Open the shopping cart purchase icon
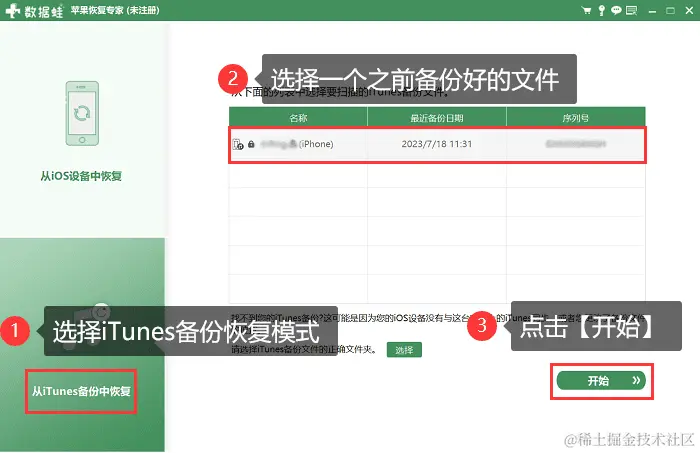Image resolution: width=700 pixels, height=453 pixels. tap(587, 10)
